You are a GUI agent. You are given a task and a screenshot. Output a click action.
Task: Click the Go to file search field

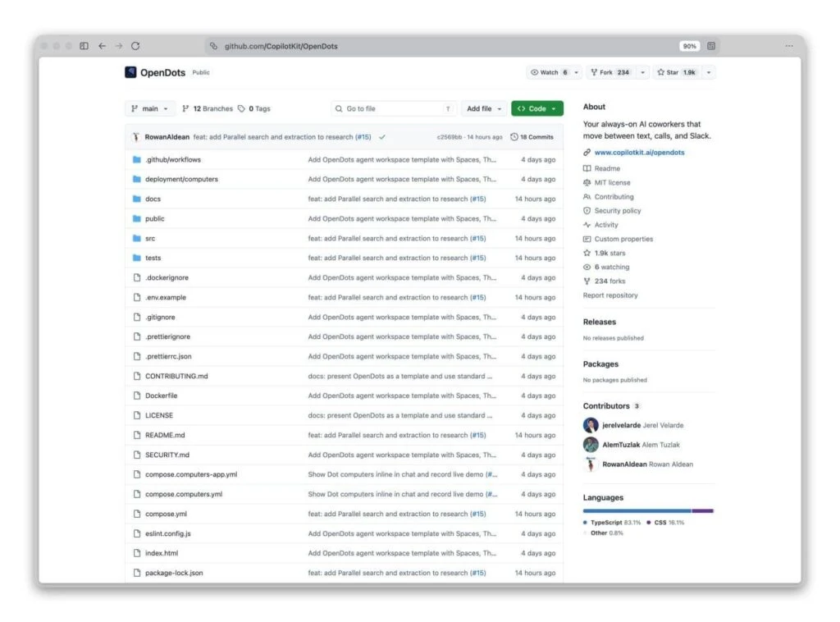394,109
